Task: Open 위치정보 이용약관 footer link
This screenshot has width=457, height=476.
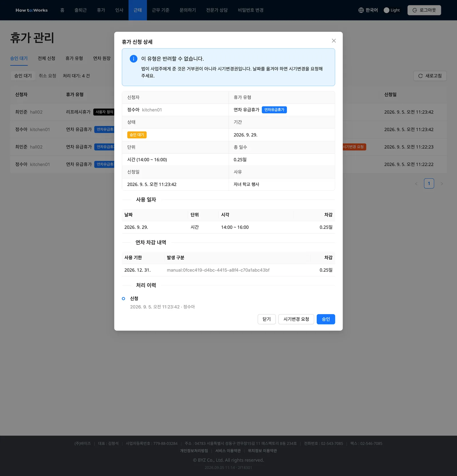Action: pyautogui.click(x=262, y=451)
